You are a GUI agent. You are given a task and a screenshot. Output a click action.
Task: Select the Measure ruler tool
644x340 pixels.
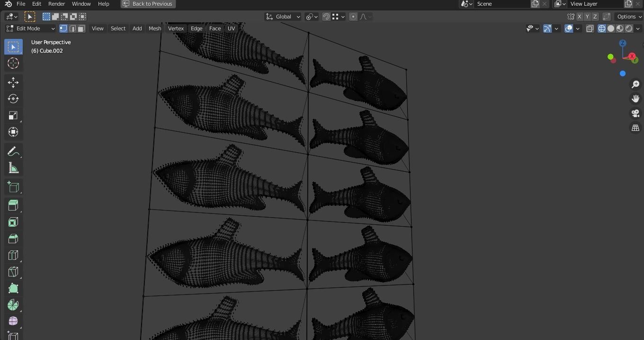pyautogui.click(x=13, y=168)
